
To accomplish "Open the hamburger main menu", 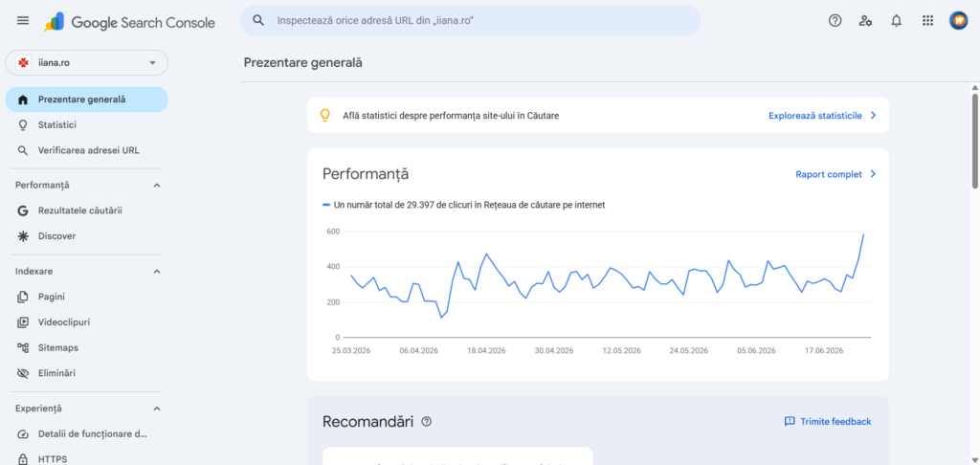I will pyautogui.click(x=23, y=21).
